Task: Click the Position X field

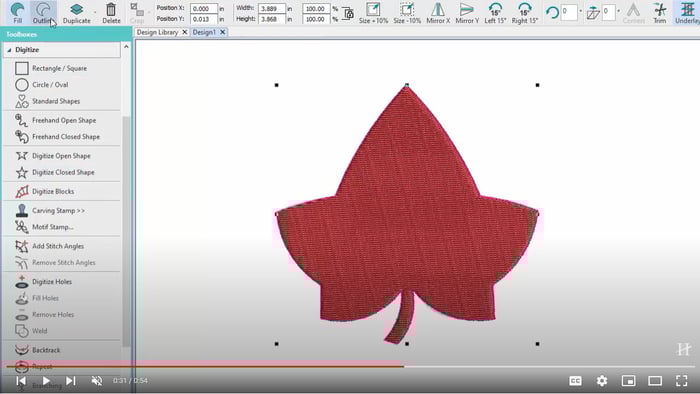Action: pyautogui.click(x=204, y=8)
